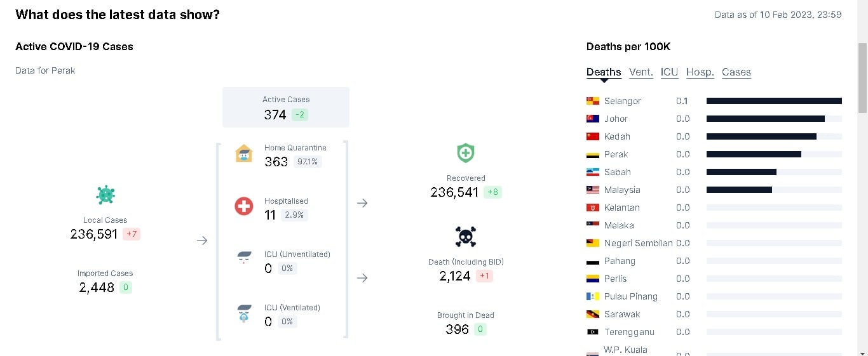Image resolution: width=868 pixels, height=356 pixels.
Task: Click the ICU (Ventilated) patient icon
Action: (x=244, y=313)
